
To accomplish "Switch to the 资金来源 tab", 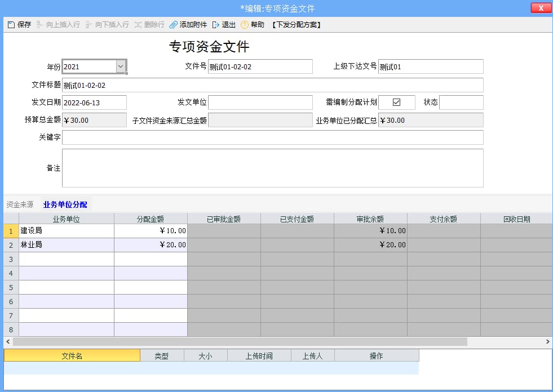I will (20, 204).
